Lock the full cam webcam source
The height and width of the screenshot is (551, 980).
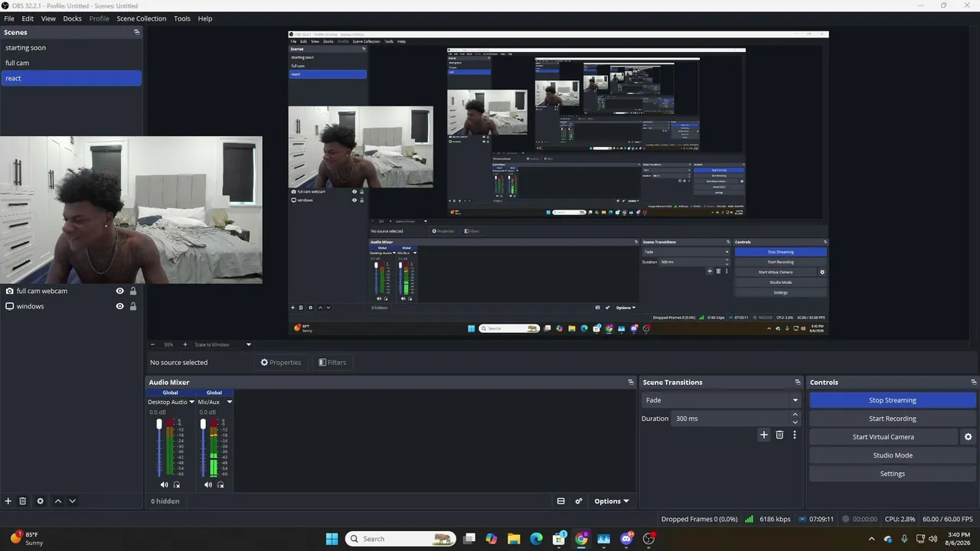tap(133, 291)
